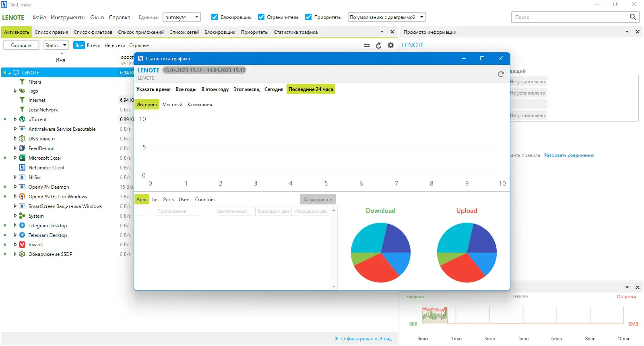Click the DNS-клиент gear icon

pyautogui.click(x=22, y=139)
